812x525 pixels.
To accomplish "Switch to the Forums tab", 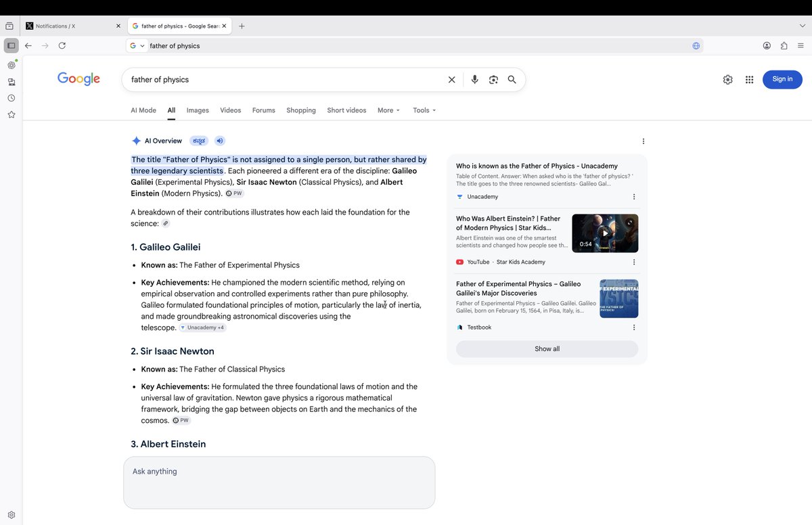I will click(263, 110).
